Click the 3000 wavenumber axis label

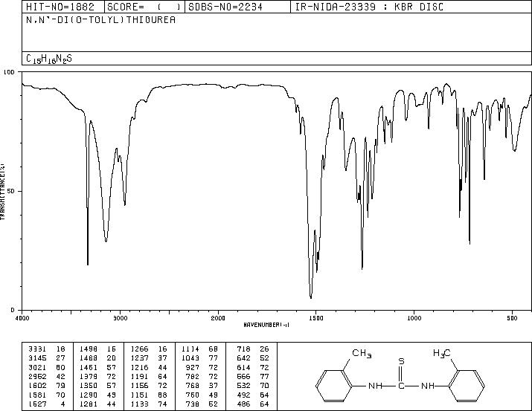pos(120,318)
